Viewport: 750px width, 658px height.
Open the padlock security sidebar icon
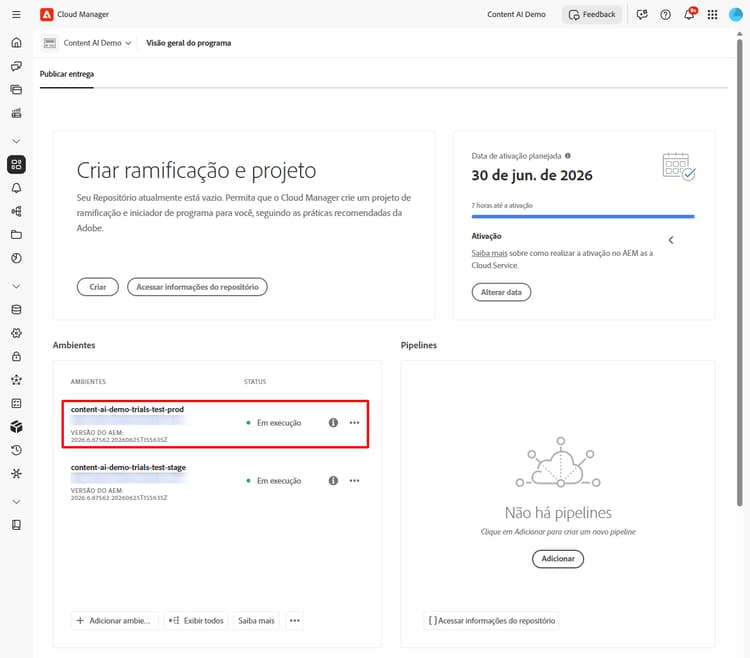(16, 356)
